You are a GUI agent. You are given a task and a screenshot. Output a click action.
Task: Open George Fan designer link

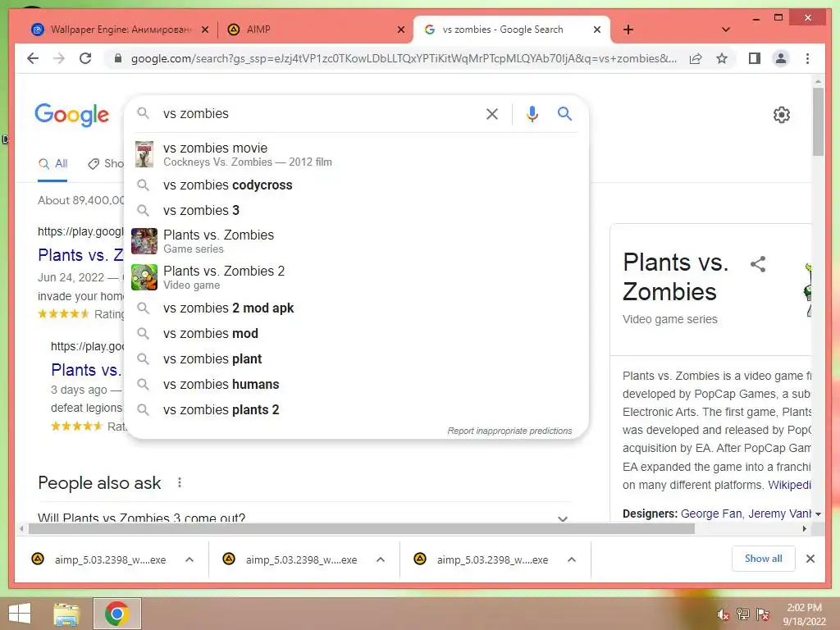tap(711, 514)
